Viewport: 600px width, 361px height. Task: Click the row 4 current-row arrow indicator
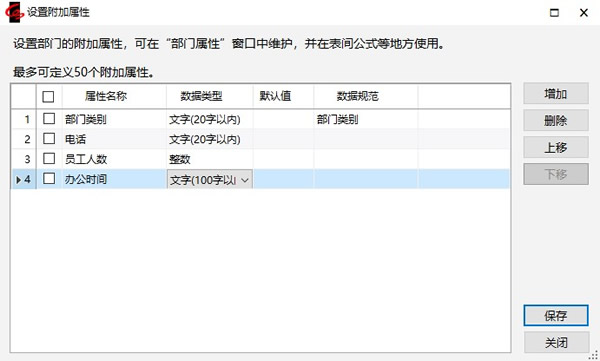(18, 180)
